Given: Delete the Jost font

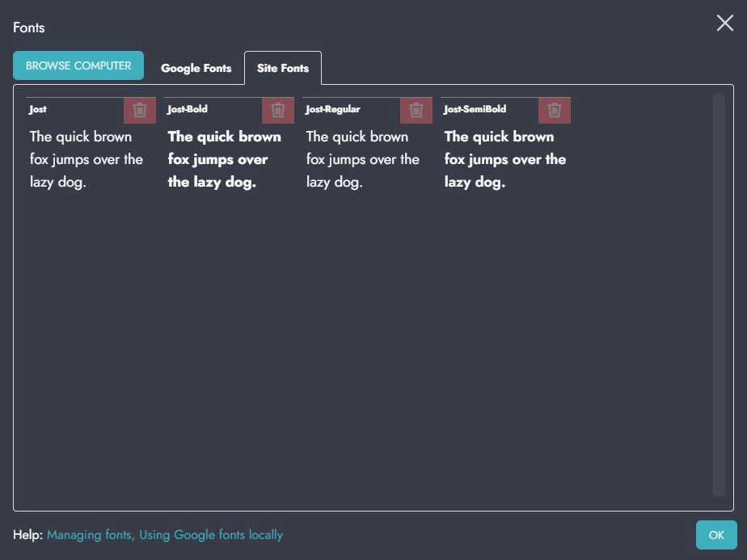Looking at the screenshot, I should click(x=140, y=110).
